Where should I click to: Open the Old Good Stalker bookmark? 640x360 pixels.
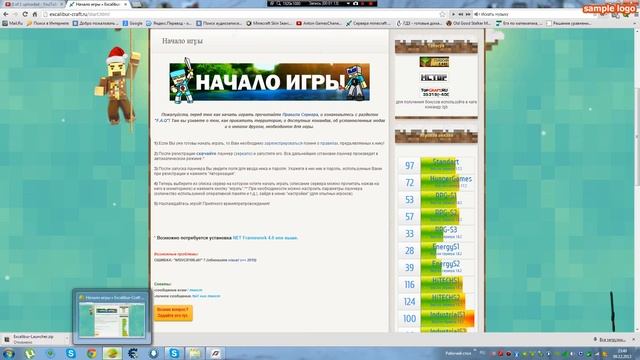469,23
